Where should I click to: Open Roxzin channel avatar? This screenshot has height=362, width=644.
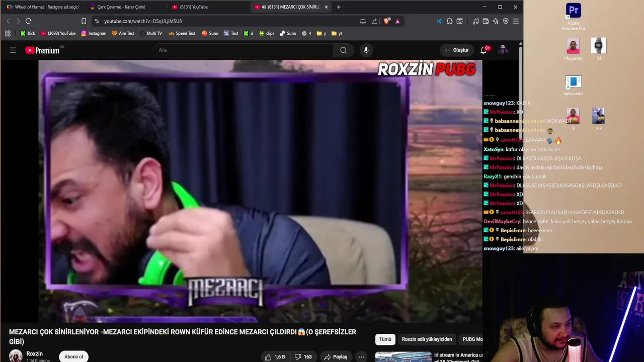16,356
